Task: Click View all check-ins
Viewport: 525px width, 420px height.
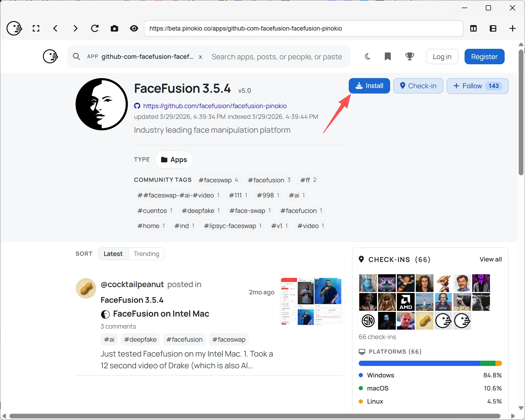Action: 490,259
